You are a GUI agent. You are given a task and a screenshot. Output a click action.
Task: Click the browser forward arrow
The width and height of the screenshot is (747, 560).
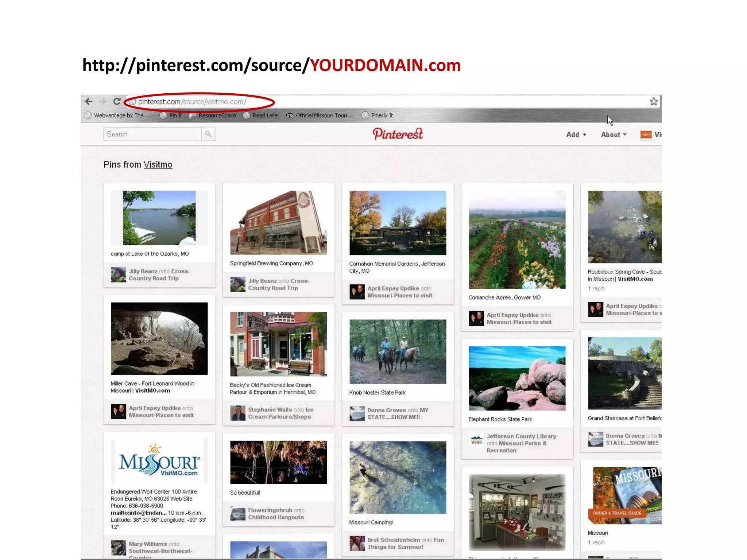pos(103,101)
